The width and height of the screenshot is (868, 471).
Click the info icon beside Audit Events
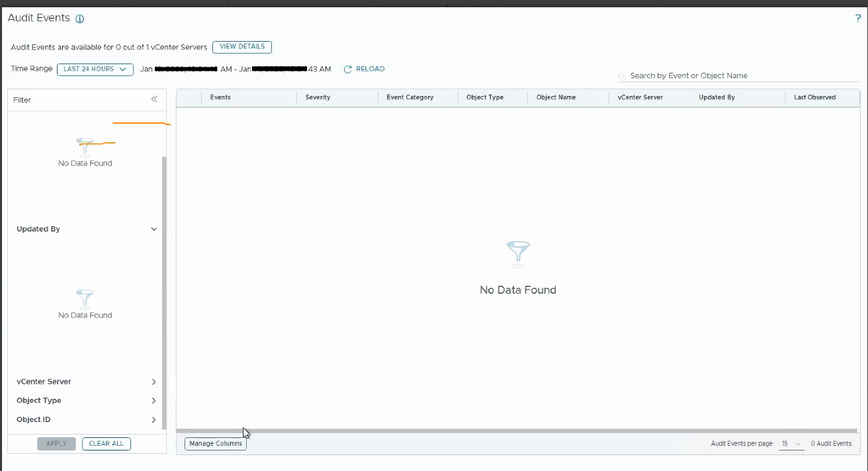click(80, 19)
